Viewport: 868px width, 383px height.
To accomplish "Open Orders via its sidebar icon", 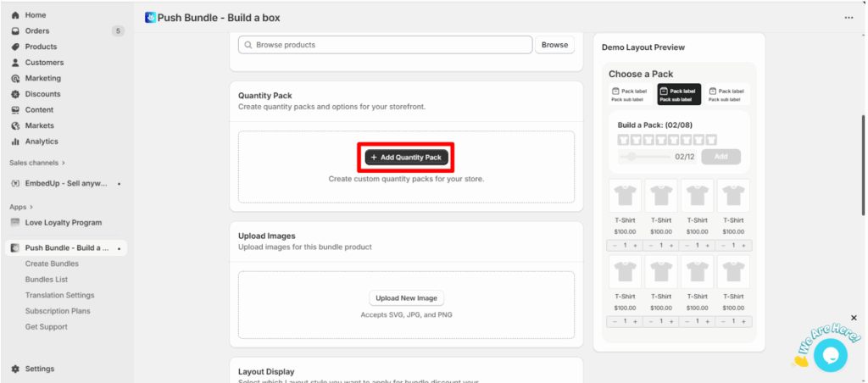I will coord(15,31).
